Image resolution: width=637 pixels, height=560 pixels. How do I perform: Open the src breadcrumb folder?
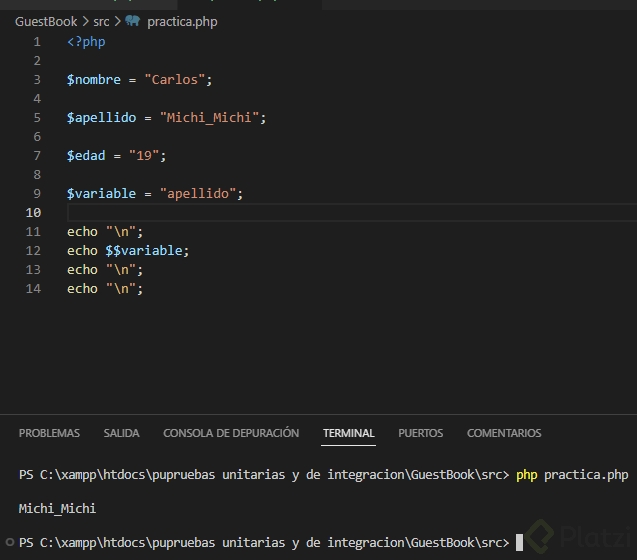click(101, 21)
